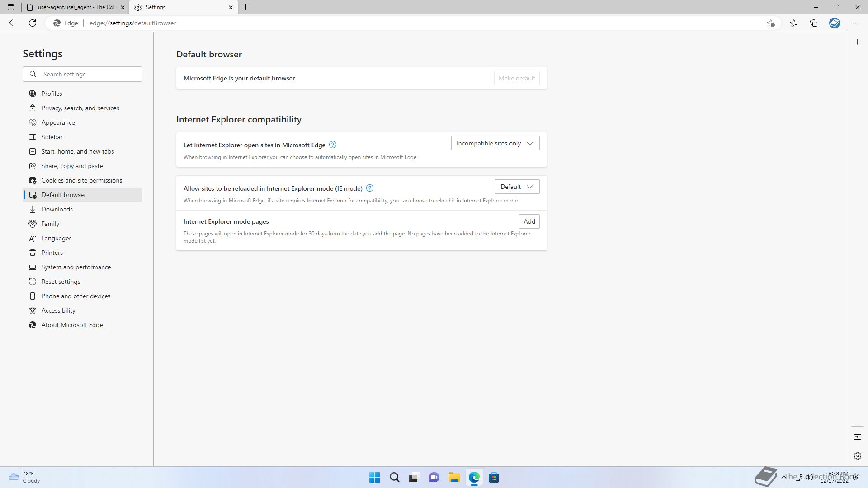Expand Incompatible sites only dropdown
Image resolution: width=868 pixels, height=488 pixels.
[x=495, y=143]
